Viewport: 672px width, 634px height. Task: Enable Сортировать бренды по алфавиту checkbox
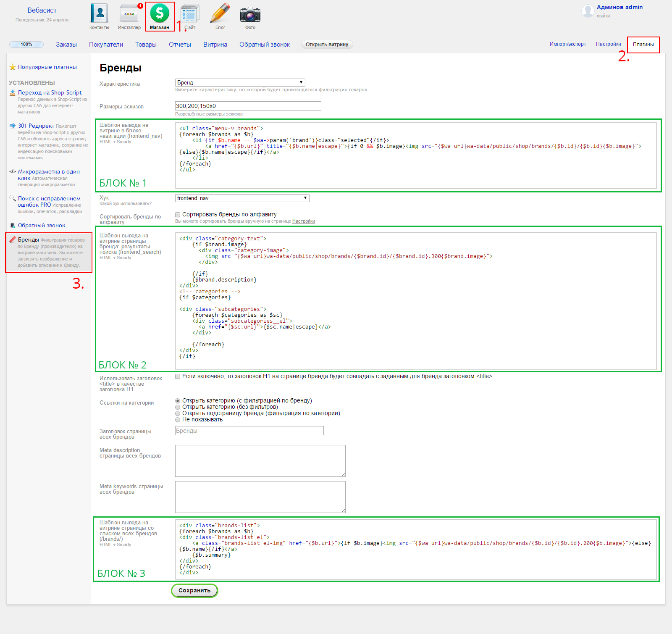(x=178, y=215)
